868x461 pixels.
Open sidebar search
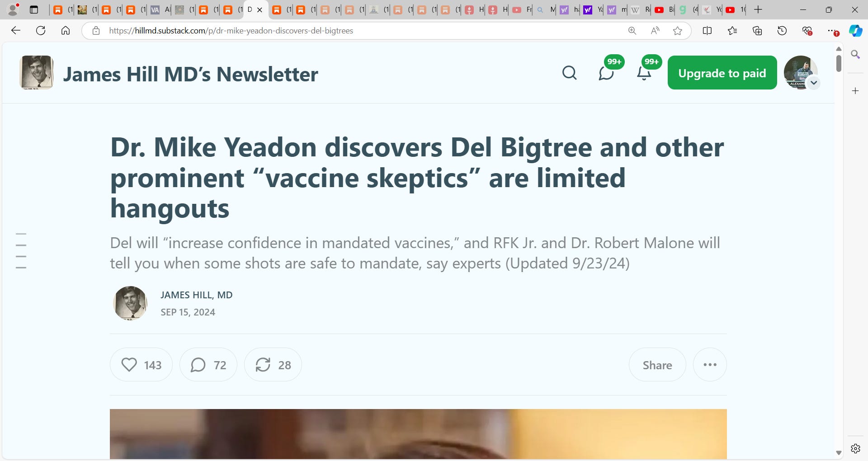click(x=855, y=55)
